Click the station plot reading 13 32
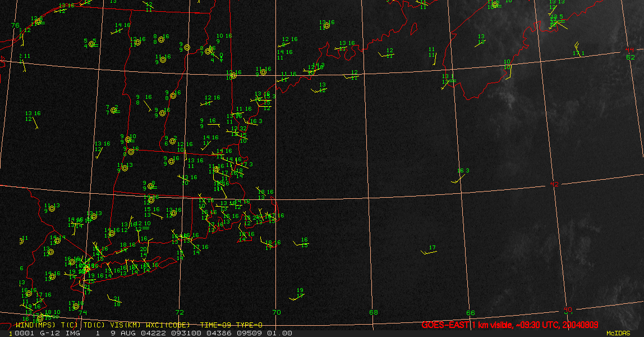 click(237, 131)
